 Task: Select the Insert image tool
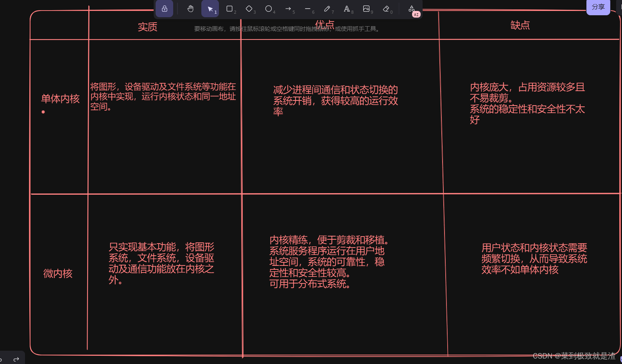pyautogui.click(x=366, y=9)
